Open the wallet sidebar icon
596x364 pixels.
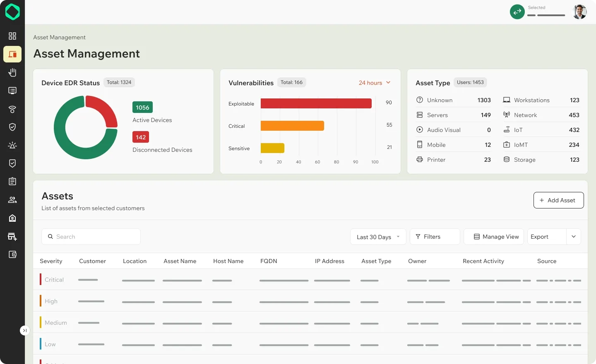[x=12, y=254]
